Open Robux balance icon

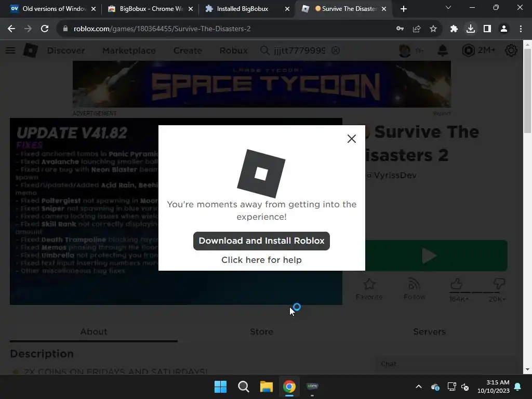click(x=469, y=50)
